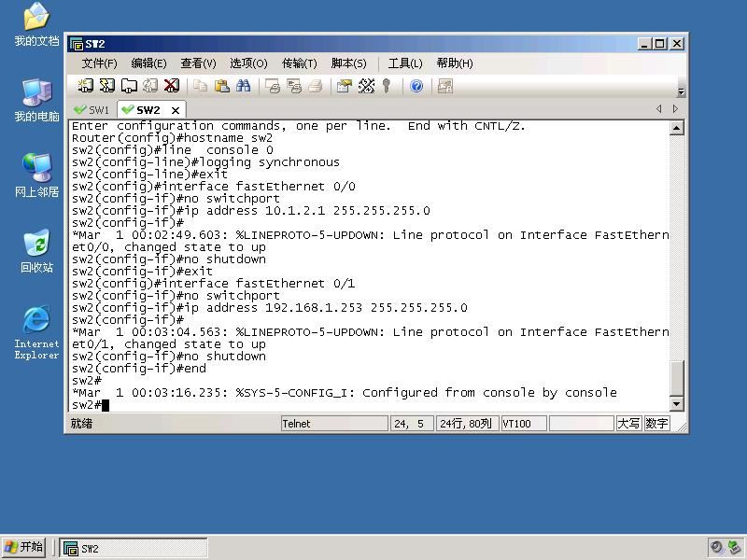Image resolution: width=747 pixels, height=560 pixels.
Task: Expand the toolbar overflow chevron
Action: tap(682, 91)
